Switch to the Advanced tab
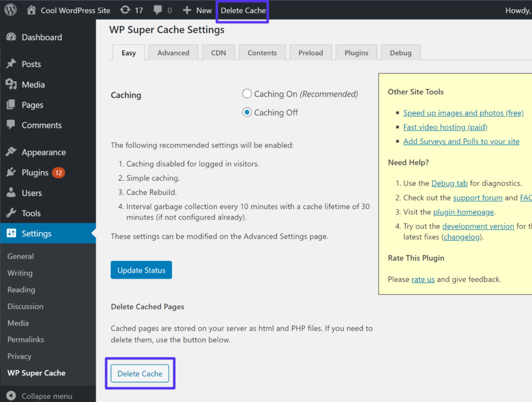This screenshot has height=402, width=532. [173, 52]
